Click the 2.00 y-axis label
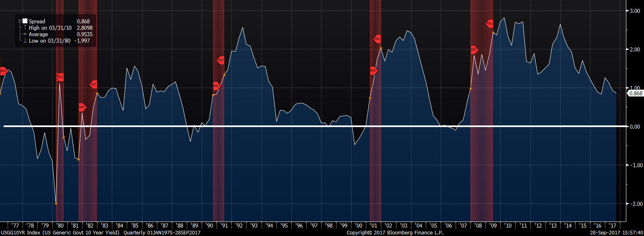Image resolution: width=644 pixels, height=236 pixels. (635, 49)
